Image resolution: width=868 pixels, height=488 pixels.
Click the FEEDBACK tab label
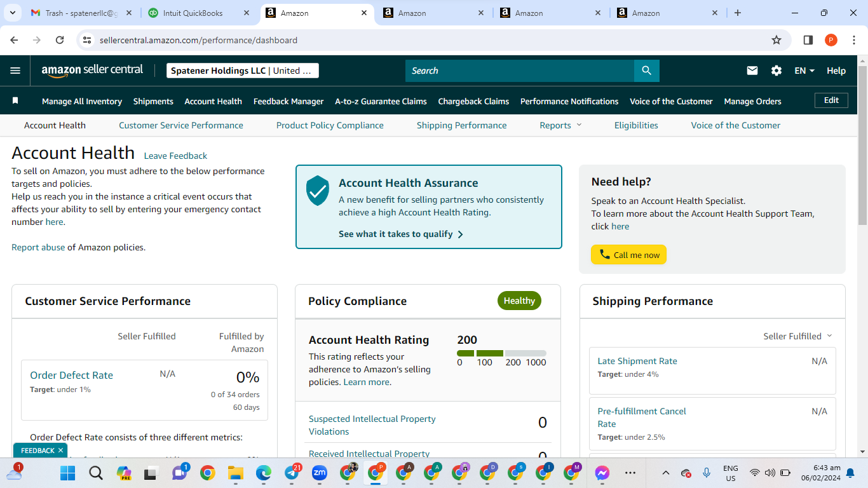(x=37, y=451)
